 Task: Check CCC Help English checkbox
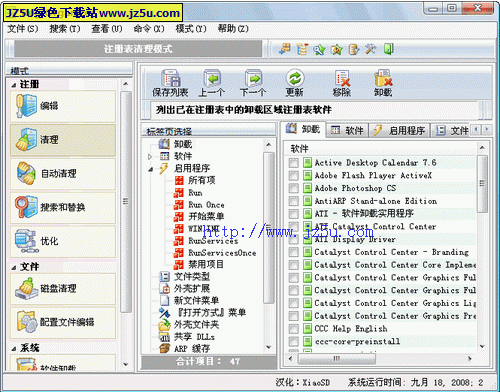pos(294,329)
